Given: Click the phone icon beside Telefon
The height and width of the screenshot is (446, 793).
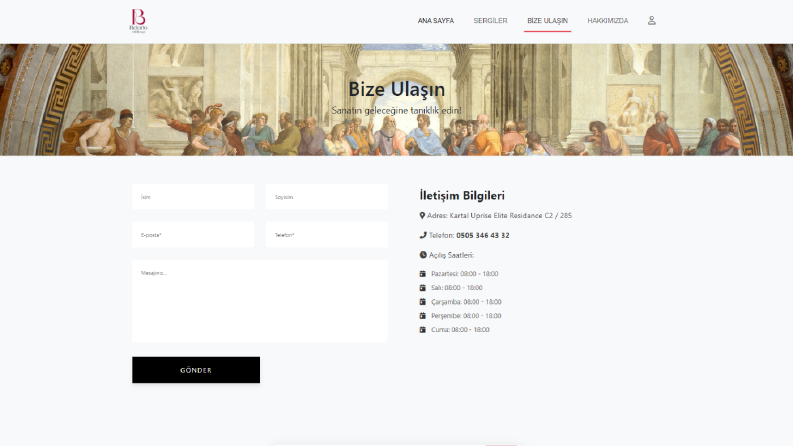Looking at the screenshot, I should (423, 235).
